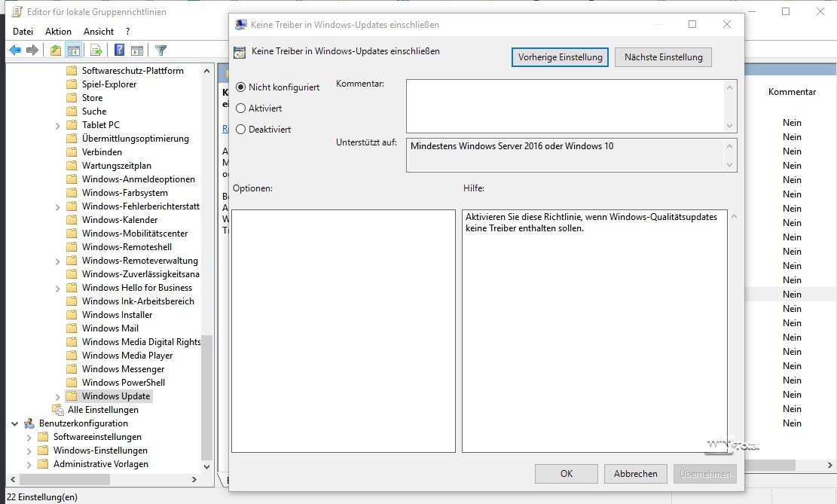Click the Filter funnel toolbar icon

click(160, 50)
